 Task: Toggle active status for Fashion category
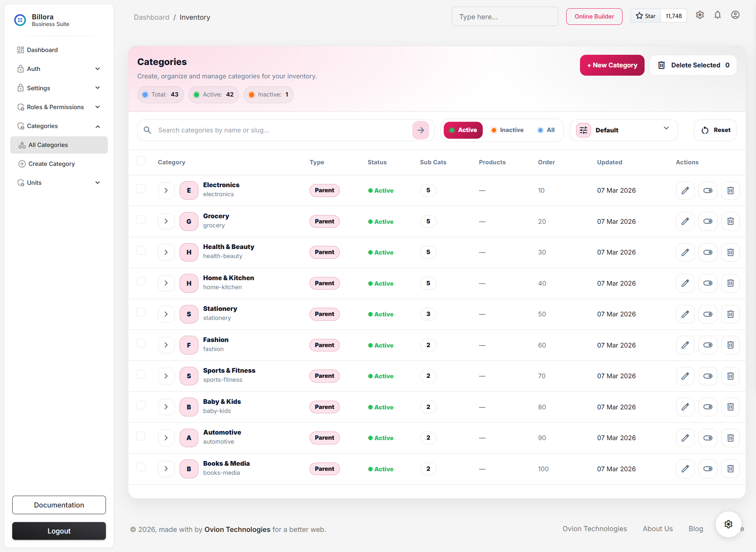pyautogui.click(x=708, y=345)
